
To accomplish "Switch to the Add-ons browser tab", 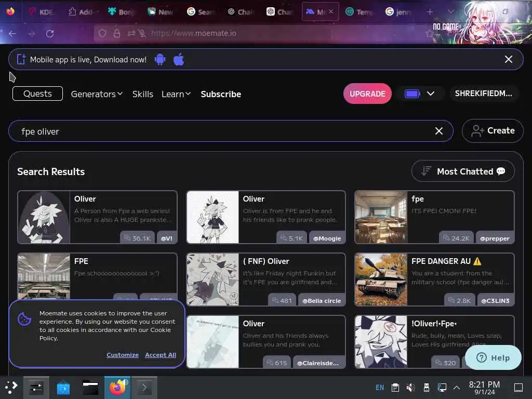I will click(82, 12).
